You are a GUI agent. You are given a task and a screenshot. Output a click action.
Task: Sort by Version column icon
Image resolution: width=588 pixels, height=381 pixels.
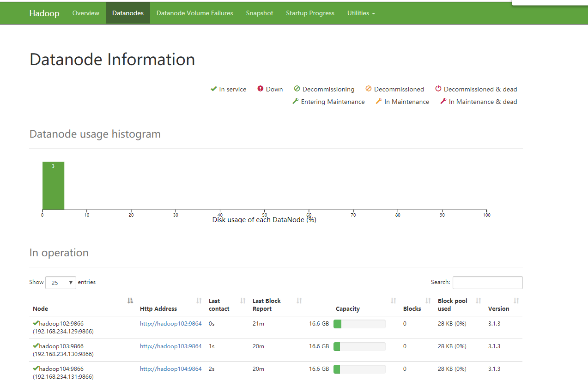tap(516, 301)
